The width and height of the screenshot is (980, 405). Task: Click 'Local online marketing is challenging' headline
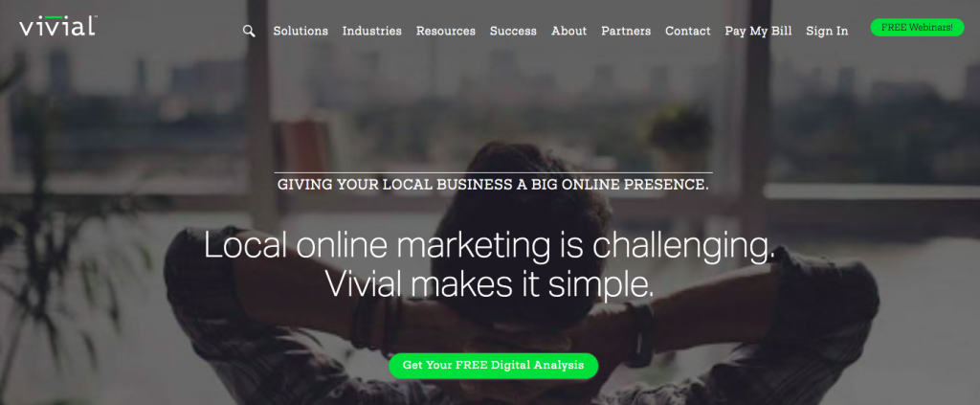pyautogui.click(x=489, y=246)
